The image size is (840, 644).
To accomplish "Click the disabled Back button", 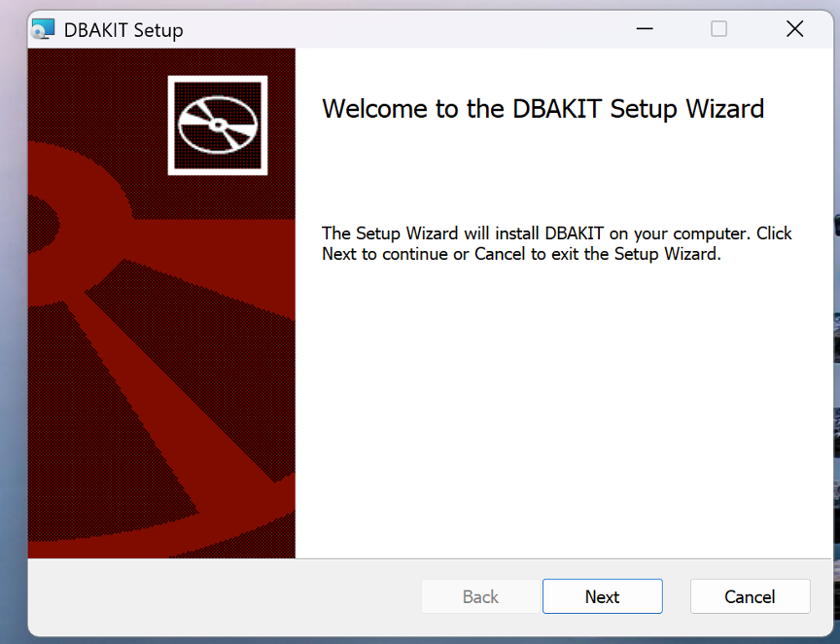I will pos(480,596).
